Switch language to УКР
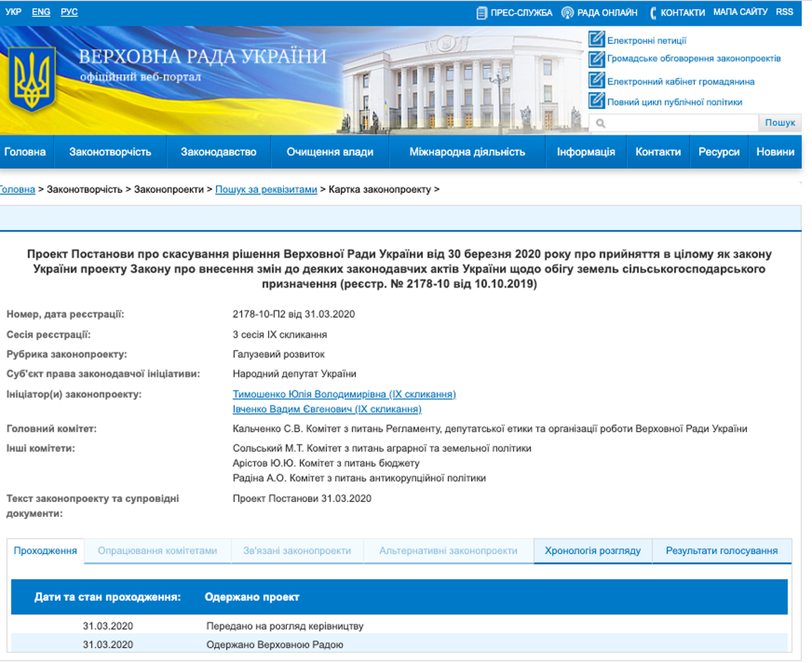Screen dimensions: 812x663 13,12
